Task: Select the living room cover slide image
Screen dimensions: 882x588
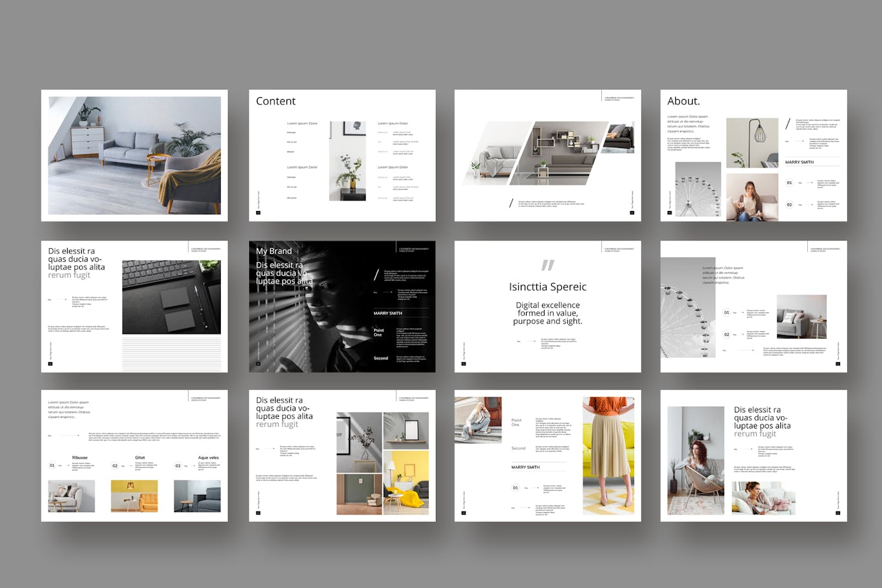Action: tap(134, 155)
